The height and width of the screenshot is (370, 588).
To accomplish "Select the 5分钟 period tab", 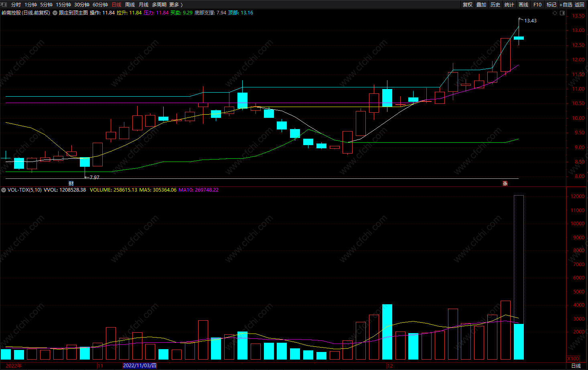I will pyautogui.click(x=46, y=5).
